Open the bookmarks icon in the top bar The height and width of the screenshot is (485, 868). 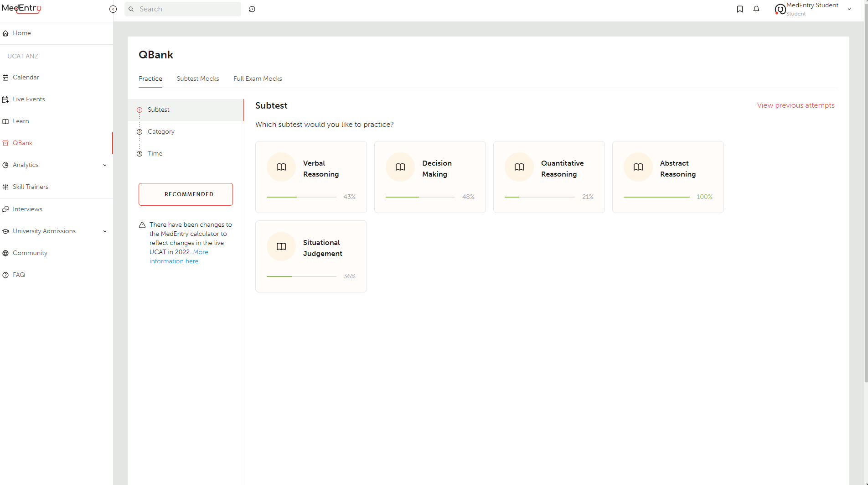tap(740, 9)
